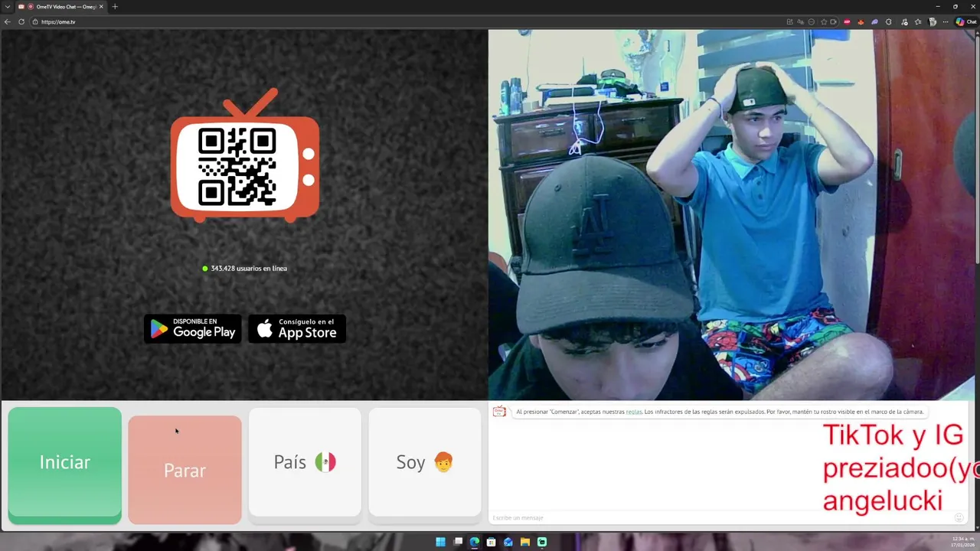Click the 343.428 usuarios en línea text
Screen dimensions: 980x551
coord(249,269)
